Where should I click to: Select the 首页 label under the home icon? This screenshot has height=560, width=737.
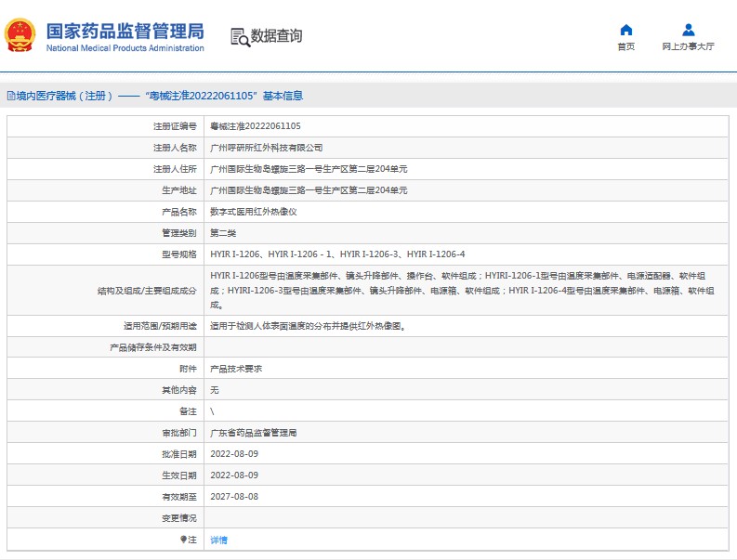point(626,46)
